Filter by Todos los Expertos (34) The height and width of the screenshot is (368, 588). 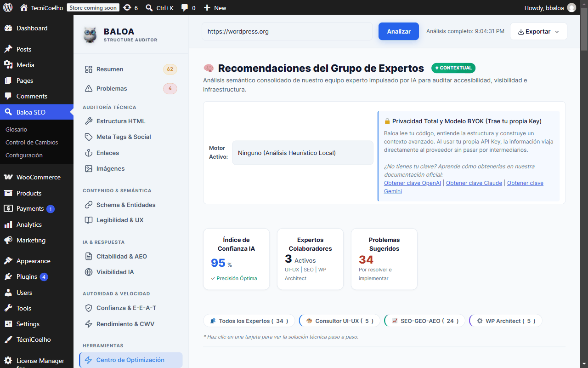(249, 321)
